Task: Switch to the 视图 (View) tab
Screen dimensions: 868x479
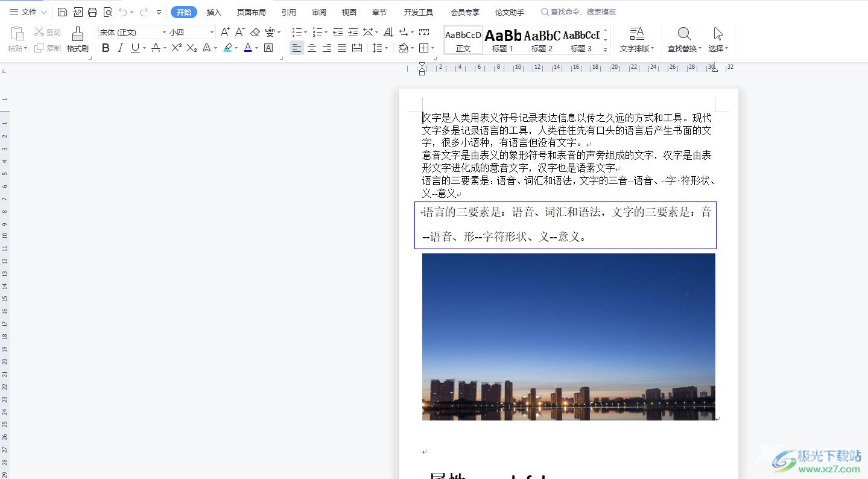Action: [349, 12]
